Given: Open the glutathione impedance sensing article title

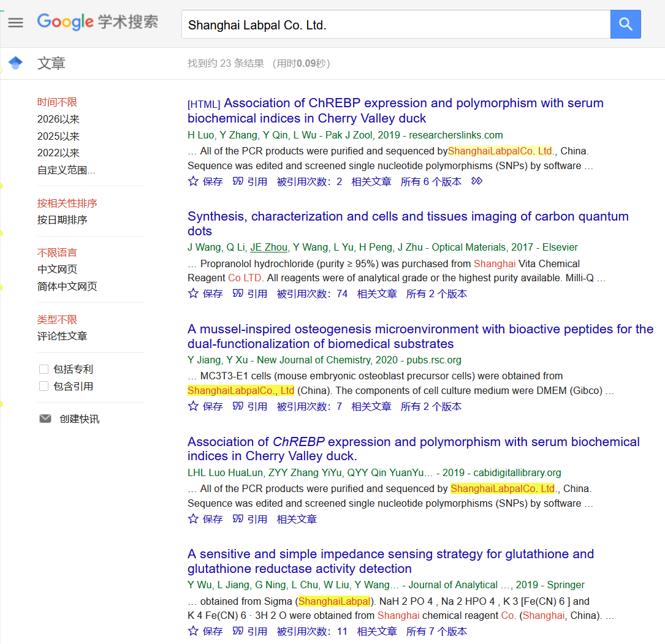Looking at the screenshot, I should pyautogui.click(x=390, y=561).
